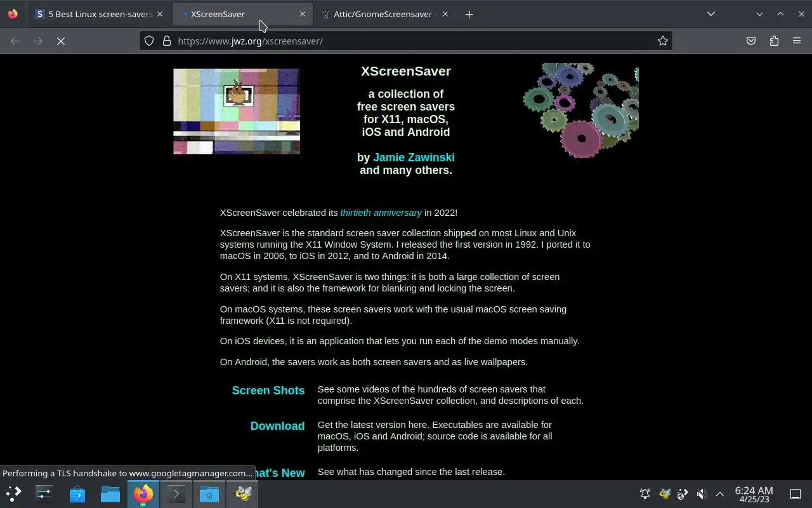Screen dimensions: 812x508
Task: Stop loading the page
Action: point(61,41)
